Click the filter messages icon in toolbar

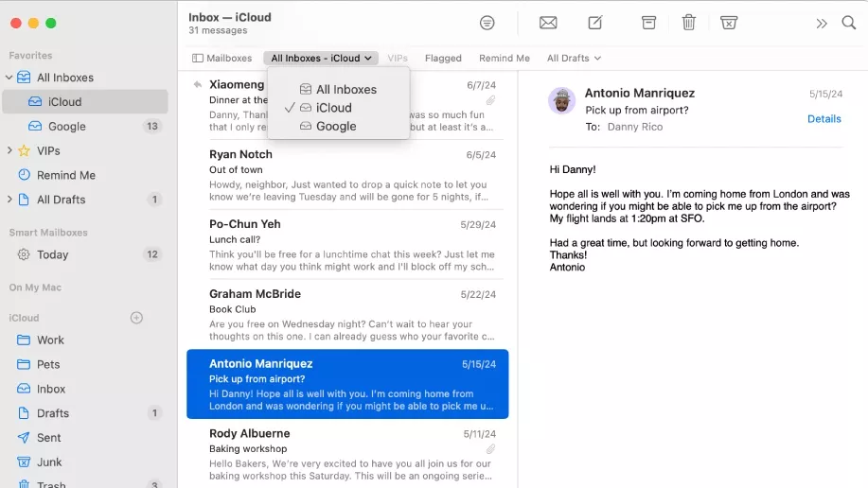(487, 23)
